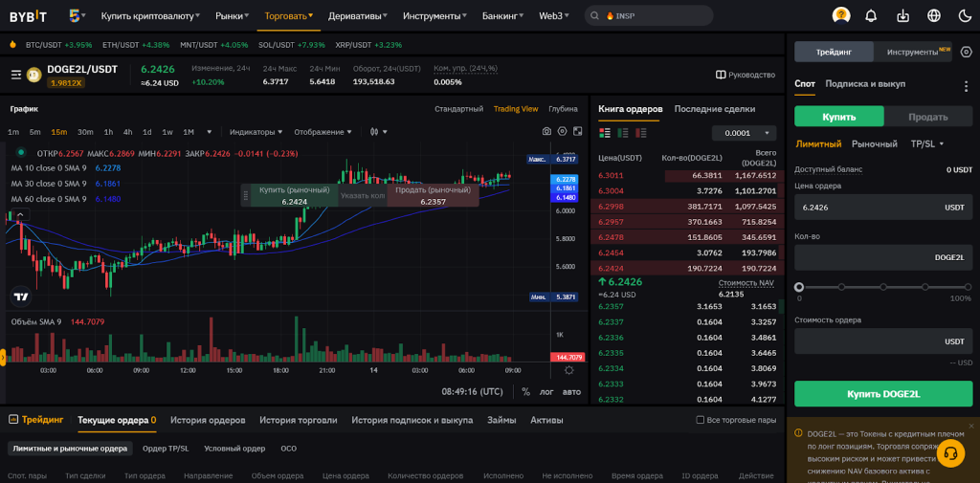Toggle logarithmic scale 'лог' on chart
Screen dimensions: 980x483
tap(546, 392)
